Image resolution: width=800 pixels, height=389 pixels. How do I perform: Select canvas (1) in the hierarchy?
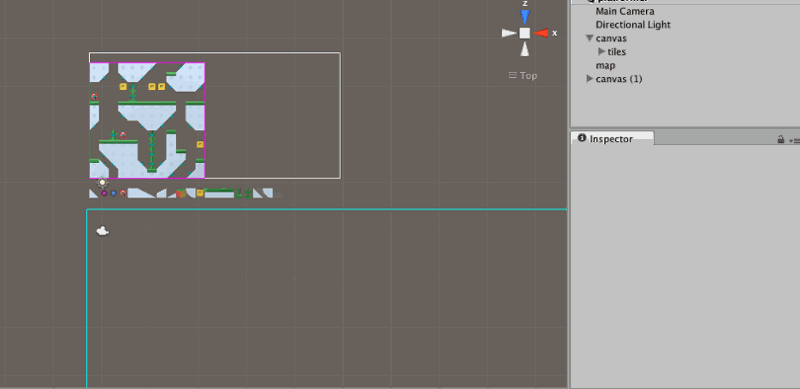[619, 79]
